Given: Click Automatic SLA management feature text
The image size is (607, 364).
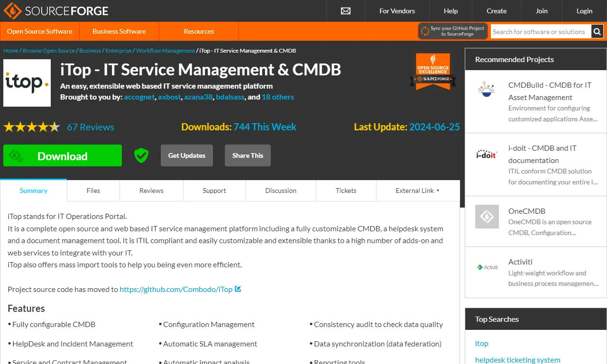Looking at the screenshot, I should 210,344.
